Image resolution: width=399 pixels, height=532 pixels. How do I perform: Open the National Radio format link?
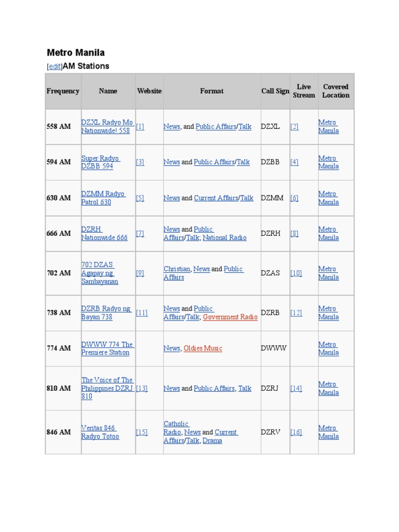point(224,237)
